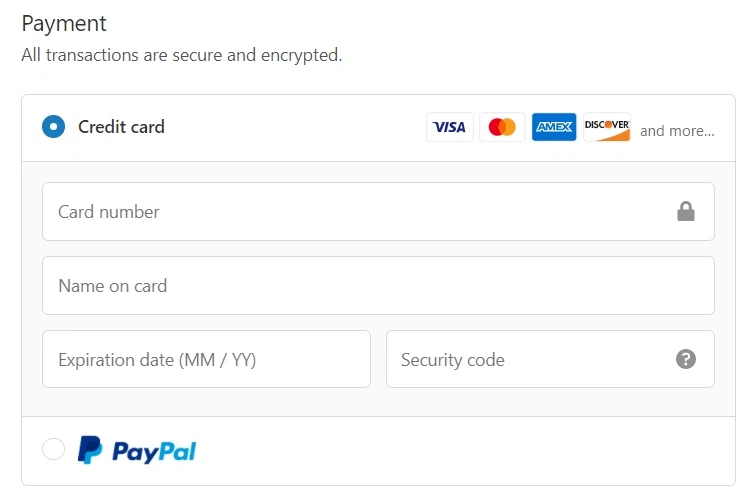Focus the Expiration date (MM / YY) field
This screenshot has width=747, height=496.
pyautogui.click(x=206, y=359)
